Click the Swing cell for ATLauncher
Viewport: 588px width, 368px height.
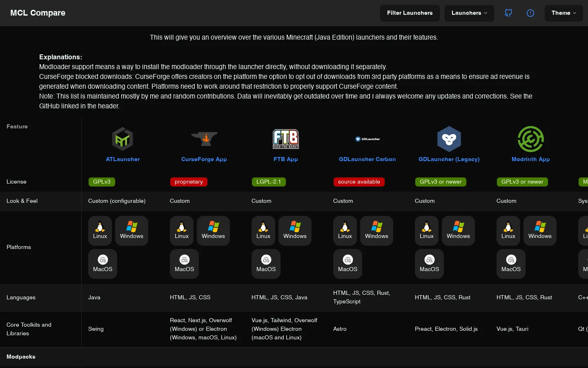pyautogui.click(x=96, y=329)
